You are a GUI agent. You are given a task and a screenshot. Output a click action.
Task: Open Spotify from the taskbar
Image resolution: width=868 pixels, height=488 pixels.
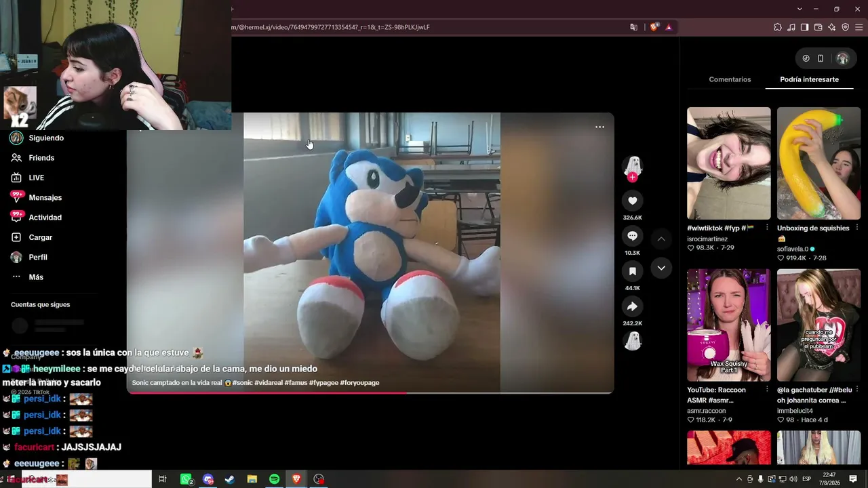tap(274, 479)
